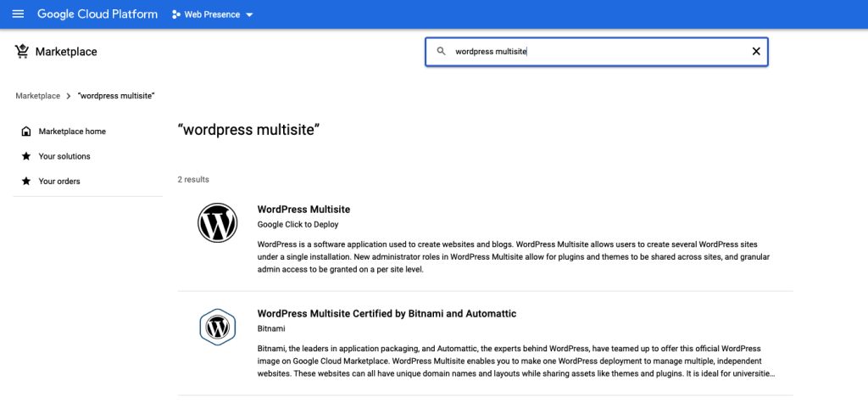Go to Marketplace via breadcrumb link

click(37, 96)
